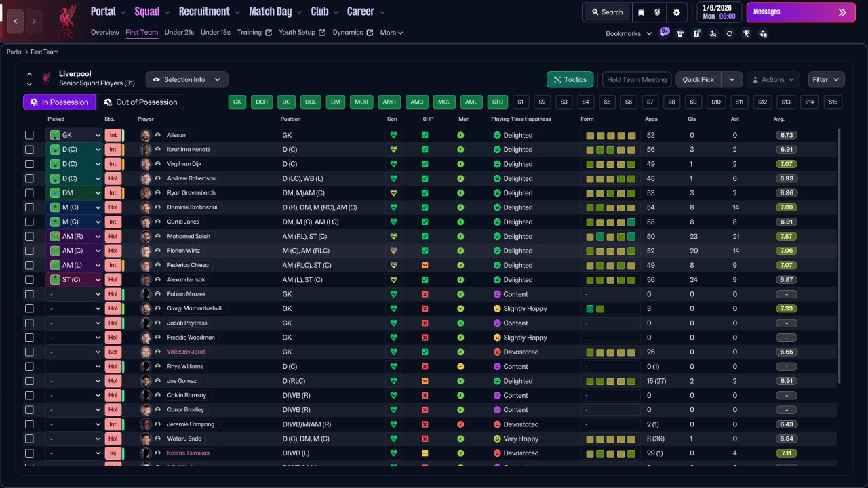Viewport: 868px width, 488px height.
Task: Click the shirt bookmark icon
Action: (x=680, y=33)
